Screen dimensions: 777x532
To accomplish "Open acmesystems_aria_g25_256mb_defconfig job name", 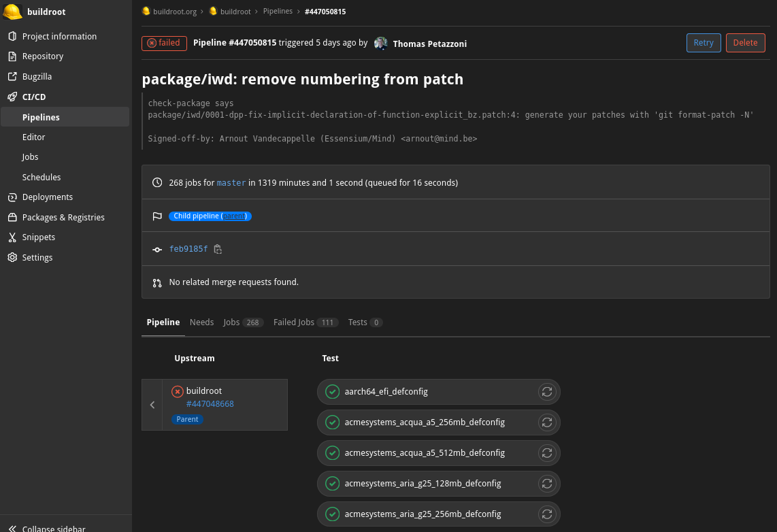I will pyautogui.click(x=423, y=514).
